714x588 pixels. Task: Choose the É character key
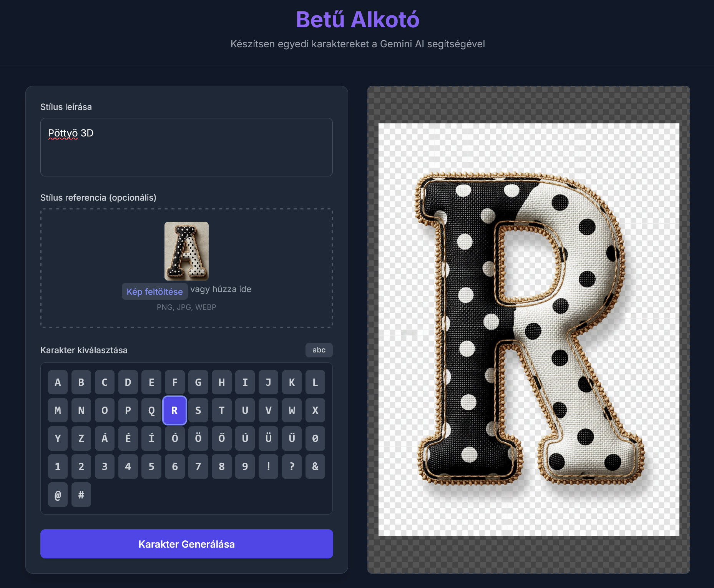click(x=128, y=439)
